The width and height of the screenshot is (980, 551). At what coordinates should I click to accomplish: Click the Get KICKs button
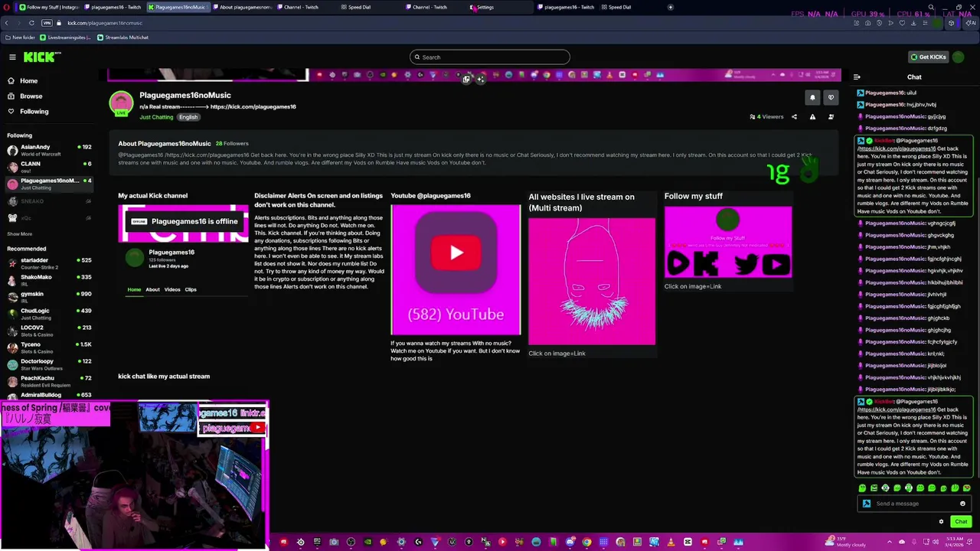click(x=928, y=57)
